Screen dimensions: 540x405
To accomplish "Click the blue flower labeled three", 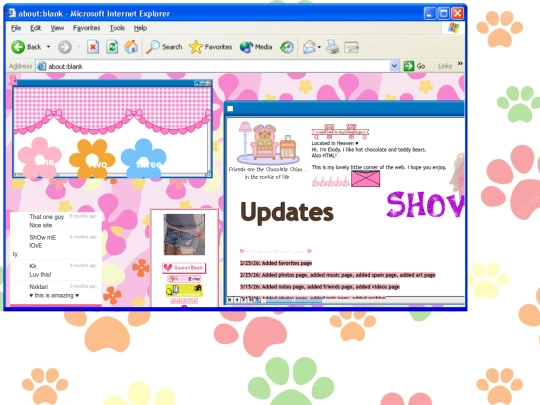I will pyautogui.click(x=144, y=158).
